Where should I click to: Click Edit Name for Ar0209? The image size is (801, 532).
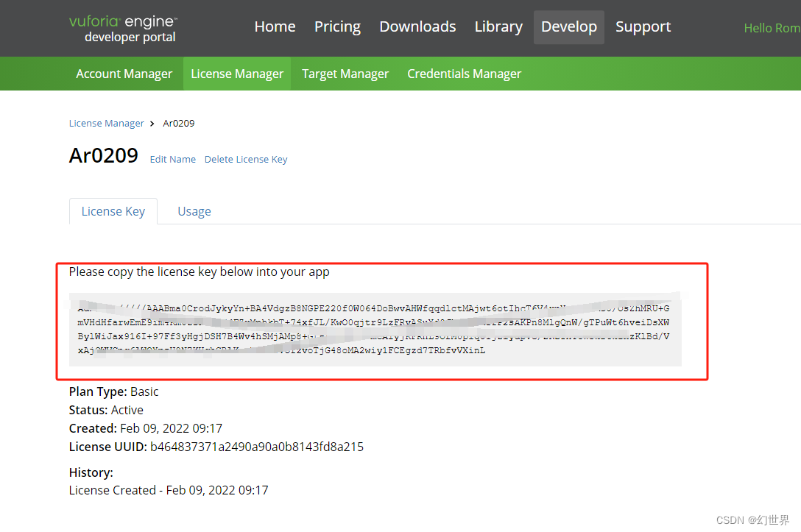click(172, 159)
